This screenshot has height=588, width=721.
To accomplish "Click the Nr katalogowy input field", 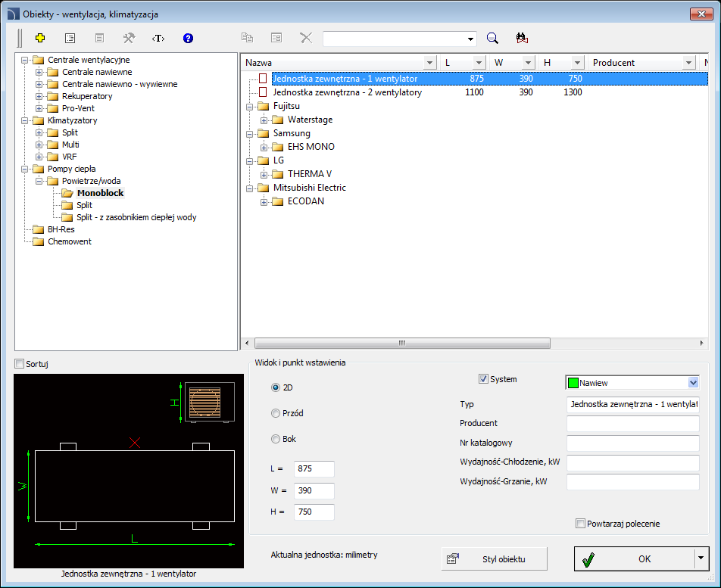I will tap(632, 443).
